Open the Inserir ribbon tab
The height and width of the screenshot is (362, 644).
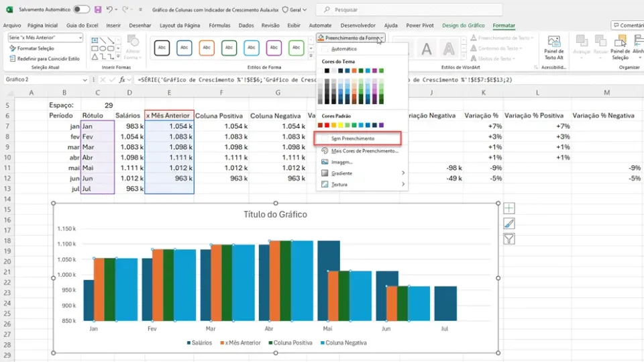click(113, 26)
